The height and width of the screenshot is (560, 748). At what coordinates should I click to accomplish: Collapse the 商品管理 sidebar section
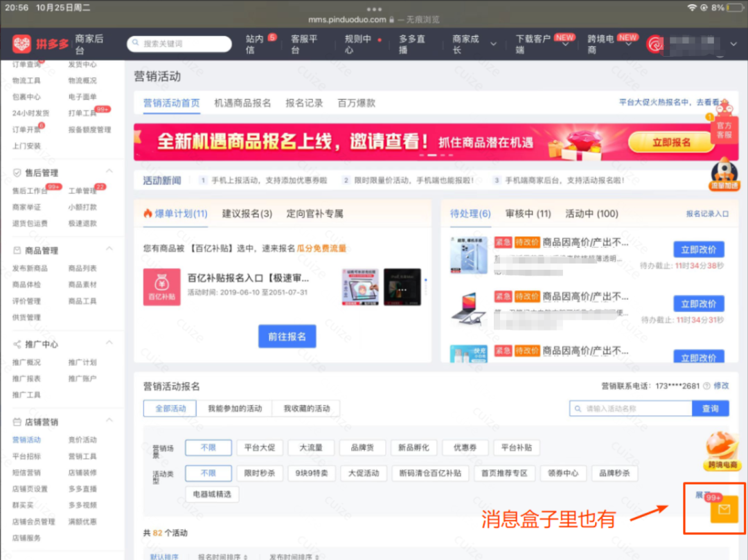[x=109, y=249]
